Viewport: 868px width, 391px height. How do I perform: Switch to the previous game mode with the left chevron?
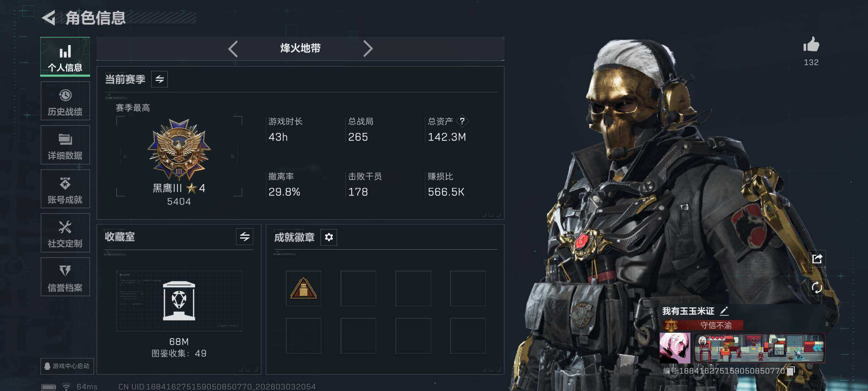point(233,49)
